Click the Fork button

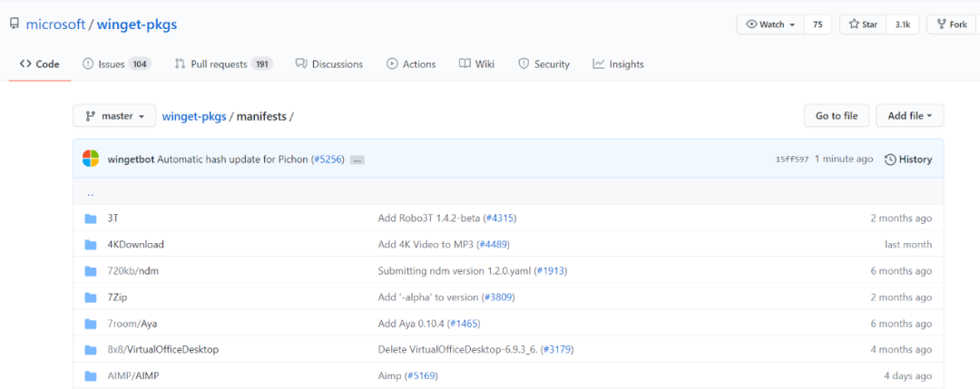tap(951, 24)
